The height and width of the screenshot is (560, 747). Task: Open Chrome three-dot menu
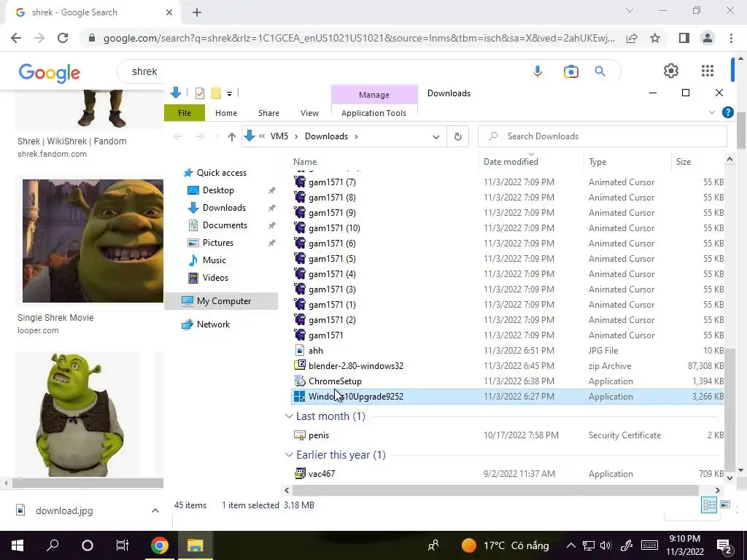pyautogui.click(x=731, y=38)
